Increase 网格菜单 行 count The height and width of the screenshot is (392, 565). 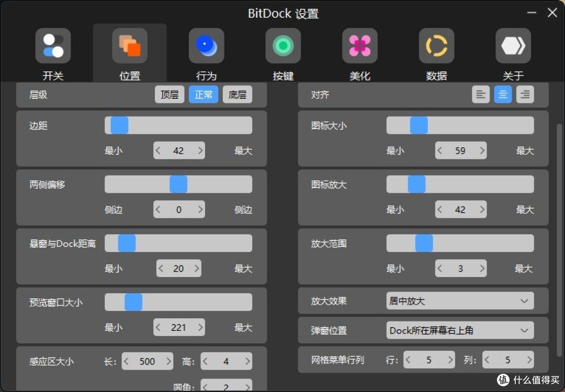coord(450,360)
